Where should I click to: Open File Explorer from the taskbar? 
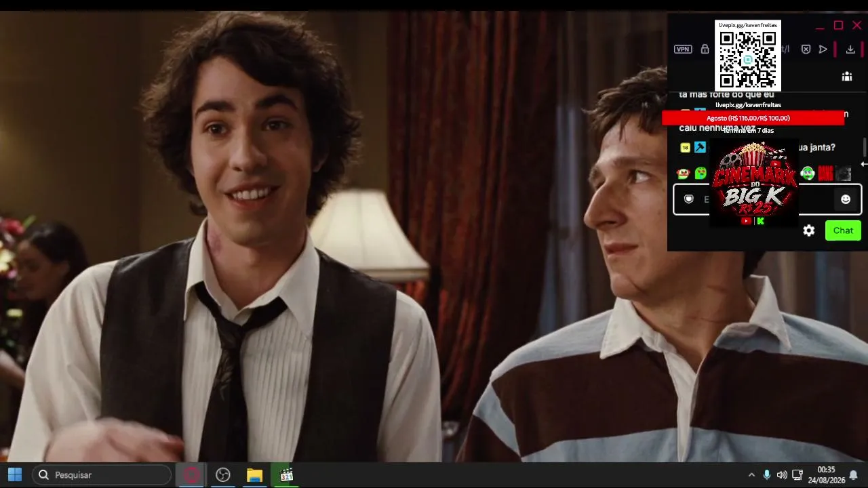254,475
